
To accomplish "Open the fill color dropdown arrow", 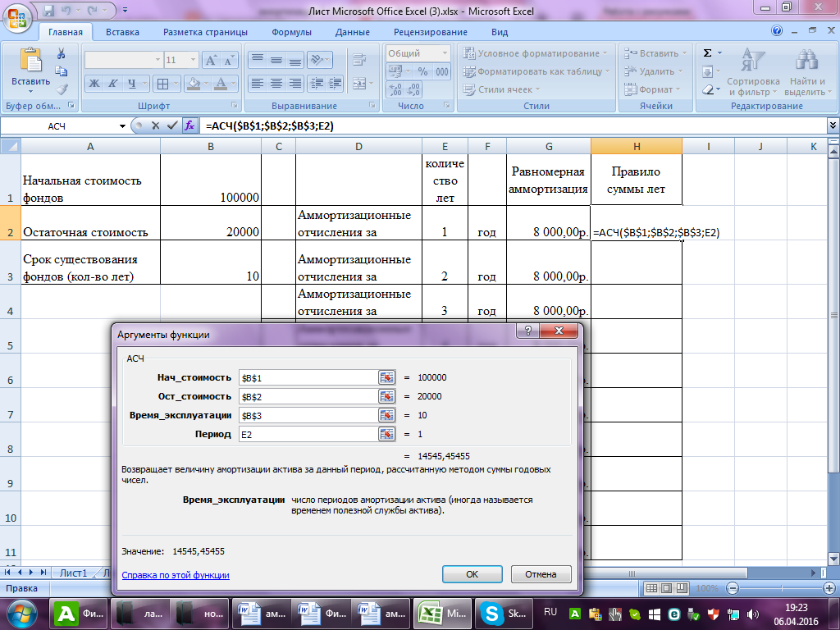I will point(206,84).
